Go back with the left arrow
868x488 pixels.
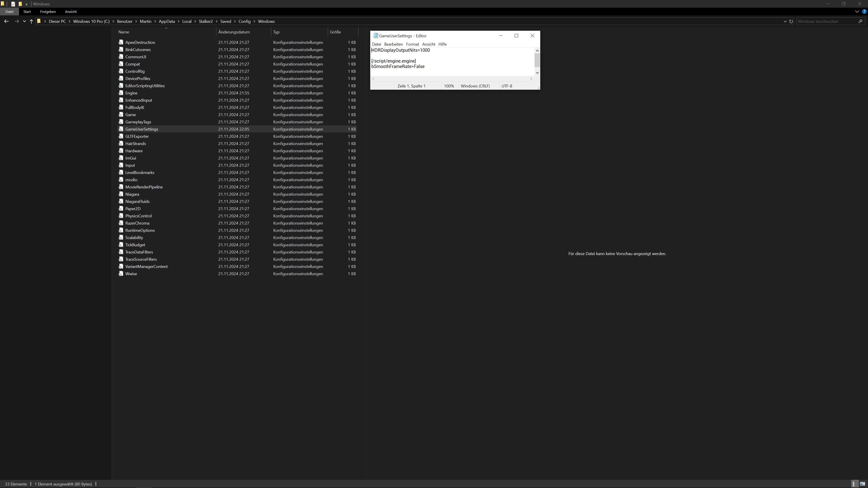click(6, 21)
